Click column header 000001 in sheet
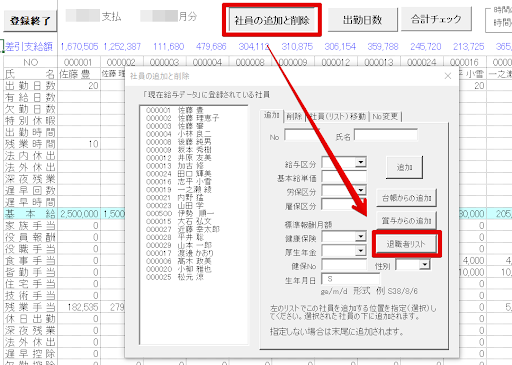 (78, 62)
